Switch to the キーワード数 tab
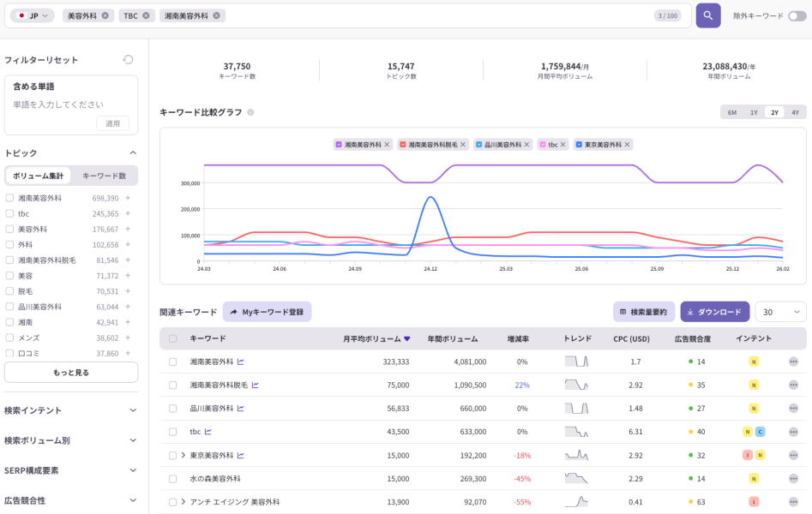812x514 pixels. (x=104, y=176)
